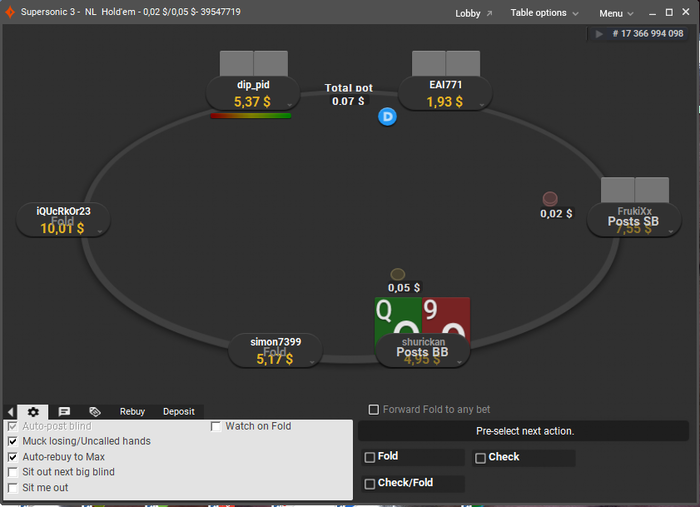Open the settings gear tab

point(33,411)
